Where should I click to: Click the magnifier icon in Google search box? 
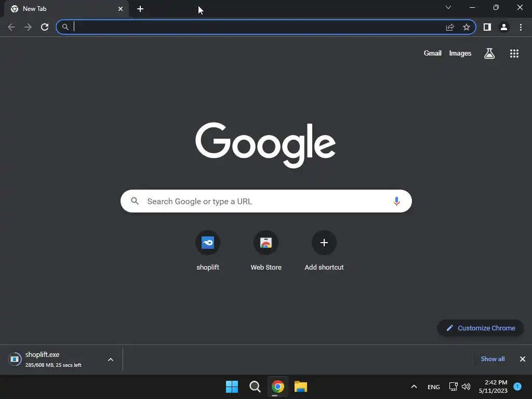(135, 201)
